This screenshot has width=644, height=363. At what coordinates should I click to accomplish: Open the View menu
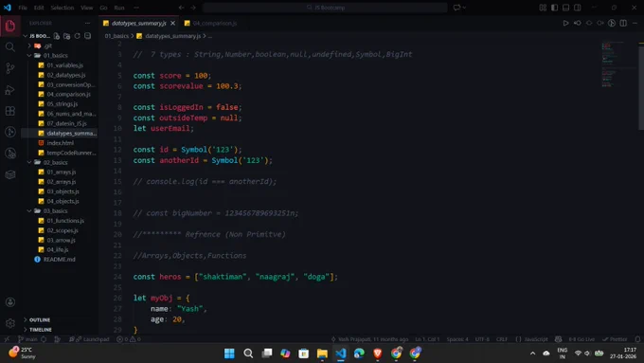pos(87,8)
